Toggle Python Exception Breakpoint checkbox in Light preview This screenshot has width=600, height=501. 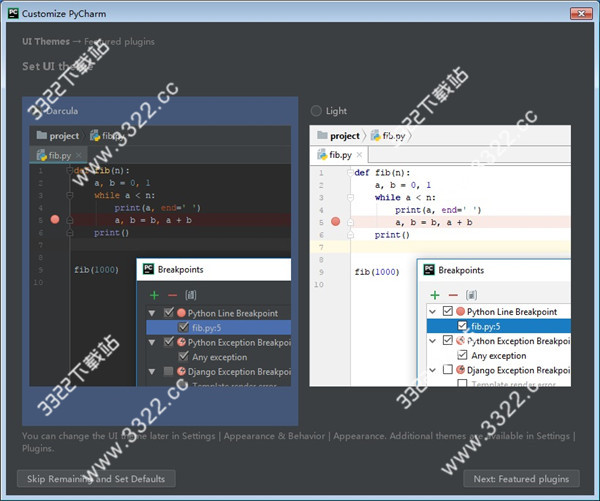(x=448, y=340)
